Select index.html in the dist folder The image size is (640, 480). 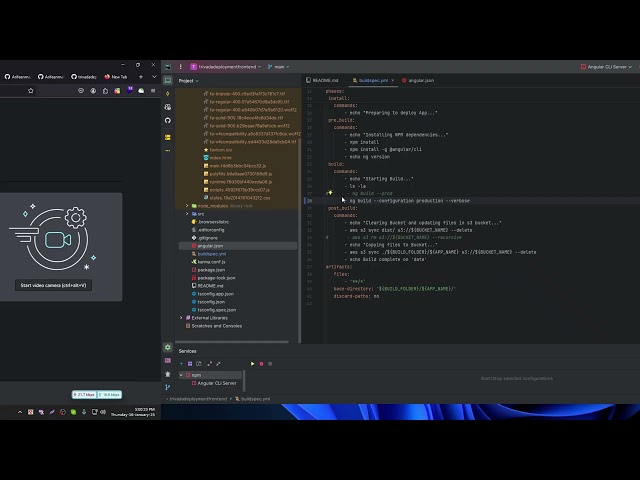pos(220,158)
